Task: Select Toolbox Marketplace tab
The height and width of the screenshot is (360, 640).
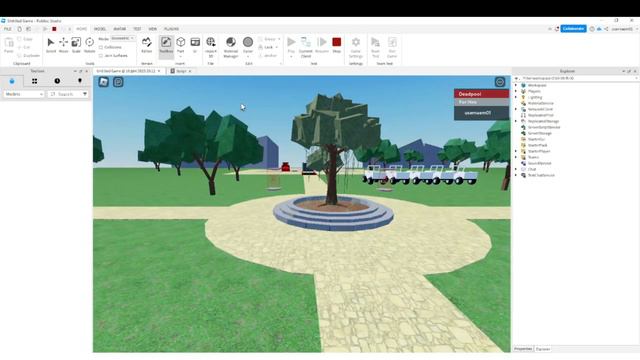Action: pos(12,81)
